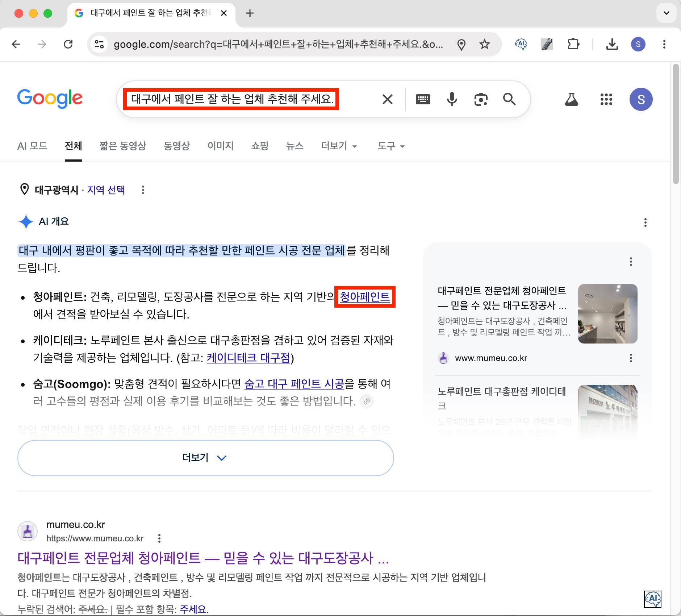
Task: Open the on-screen keyboard input tool
Action: tap(423, 99)
